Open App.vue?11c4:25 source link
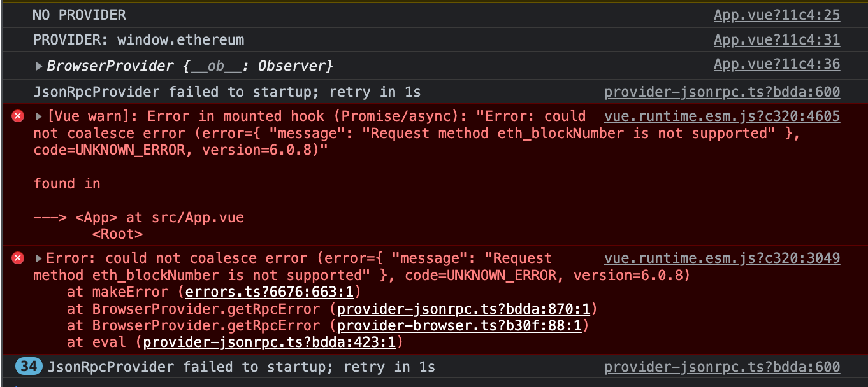 776,15
